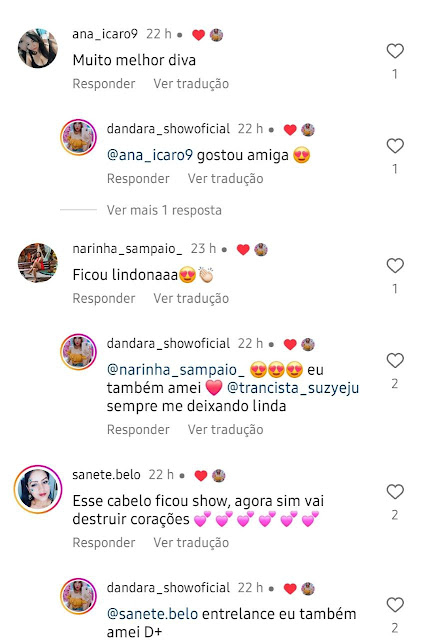Image resolution: width=426 pixels, height=640 pixels.
Task: Like ana_icaro9's "Muito melhor diva" comment
Action: [395, 51]
